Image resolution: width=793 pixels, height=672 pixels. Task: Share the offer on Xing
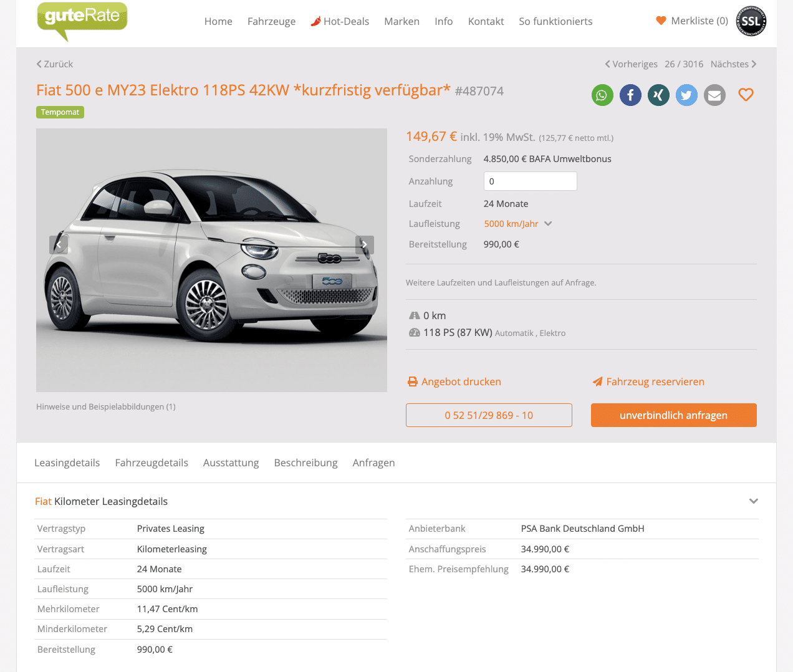pos(658,95)
